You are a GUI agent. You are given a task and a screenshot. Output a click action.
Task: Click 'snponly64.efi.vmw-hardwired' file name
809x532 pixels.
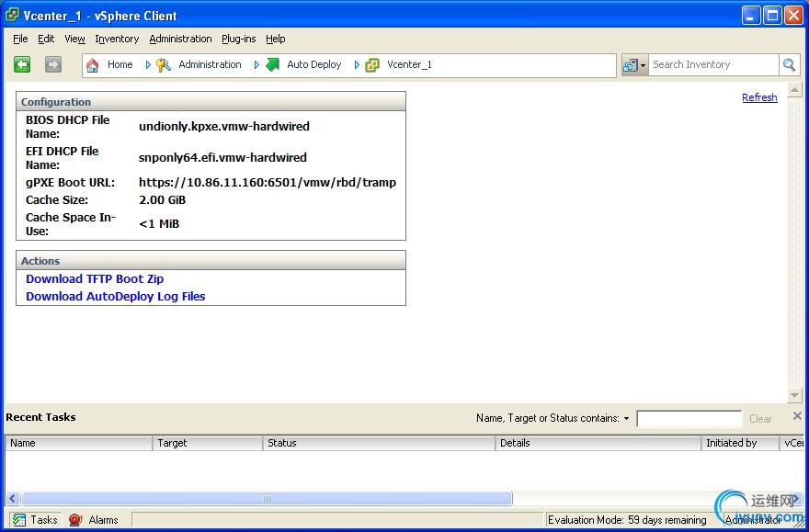[222, 158]
